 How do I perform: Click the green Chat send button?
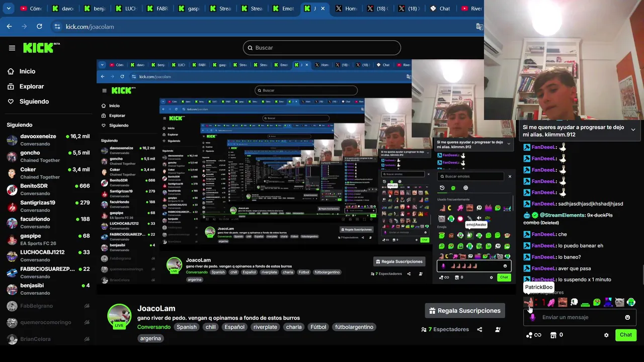(626, 335)
